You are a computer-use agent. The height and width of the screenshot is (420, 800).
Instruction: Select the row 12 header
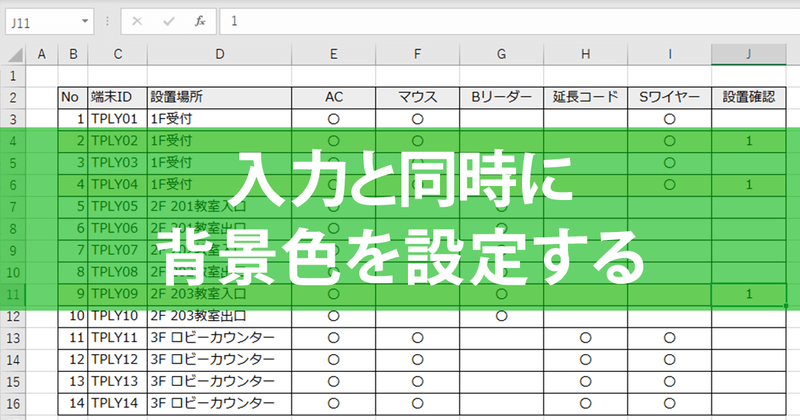[x=13, y=316]
